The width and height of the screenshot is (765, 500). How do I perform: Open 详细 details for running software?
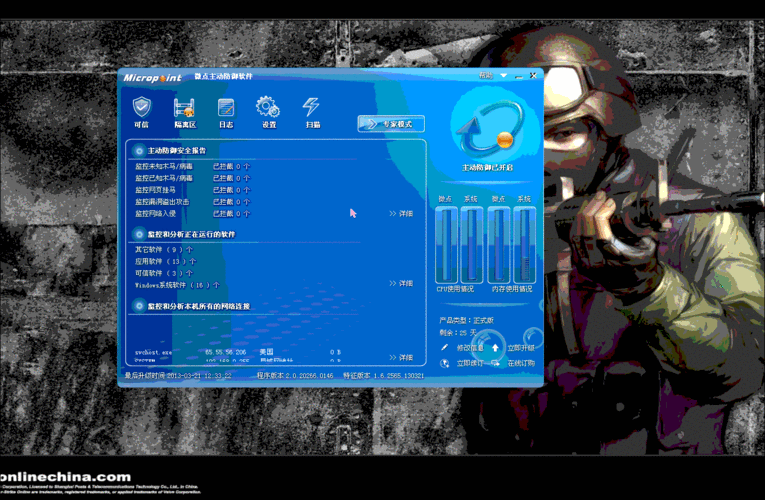click(x=401, y=283)
